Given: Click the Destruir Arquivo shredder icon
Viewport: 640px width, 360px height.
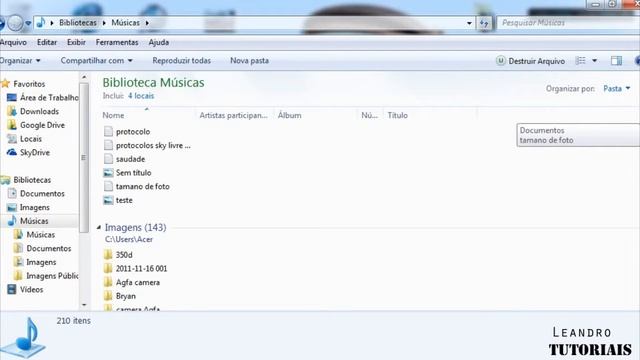Looking at the screenshot, I should tap(500, 61).
